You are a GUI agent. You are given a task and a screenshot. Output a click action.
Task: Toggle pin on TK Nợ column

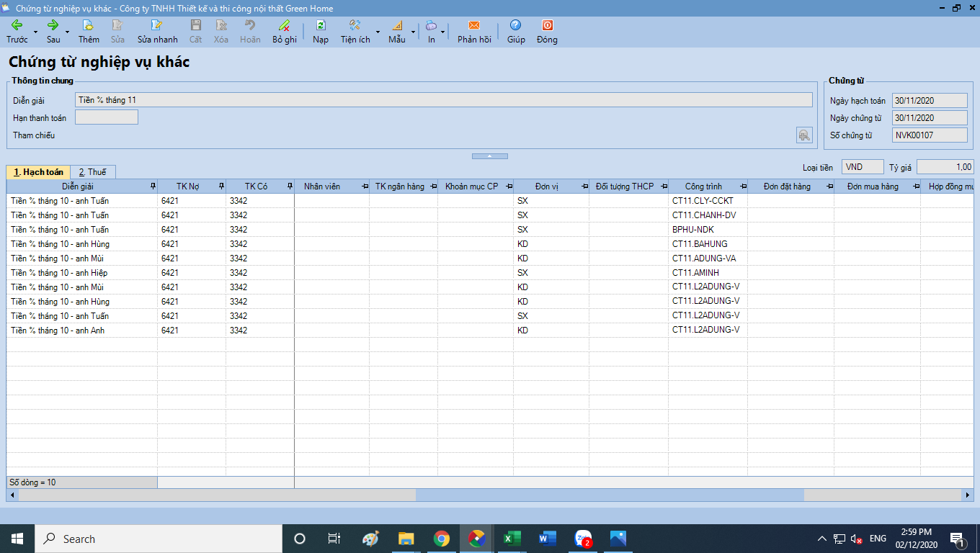(221, 186)
